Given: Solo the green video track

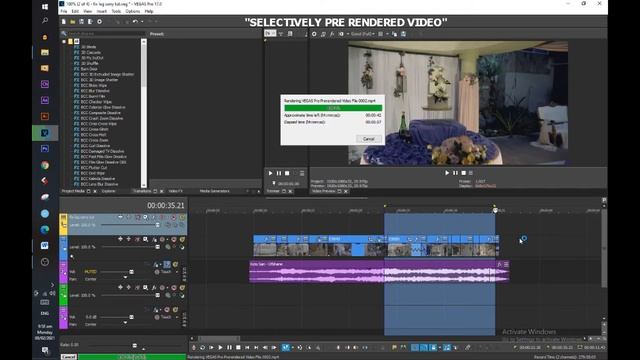Looking at the screenshot, I should [182, 288].
